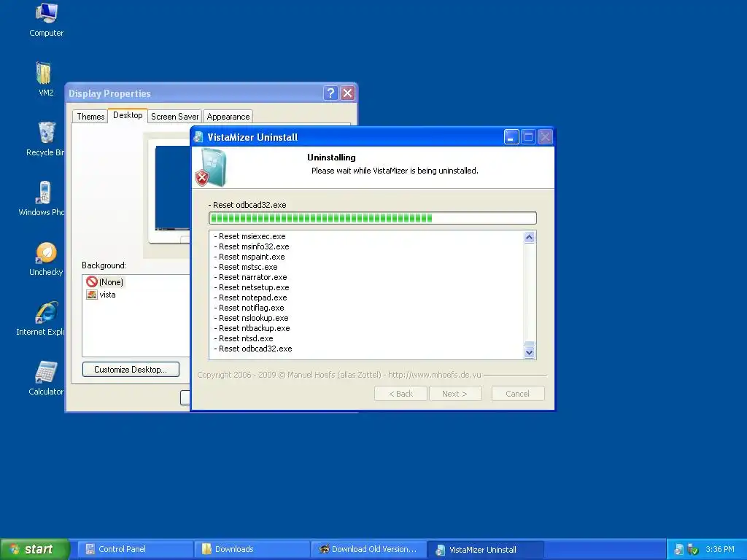Click the Customize Desktop button

(131, 370)
